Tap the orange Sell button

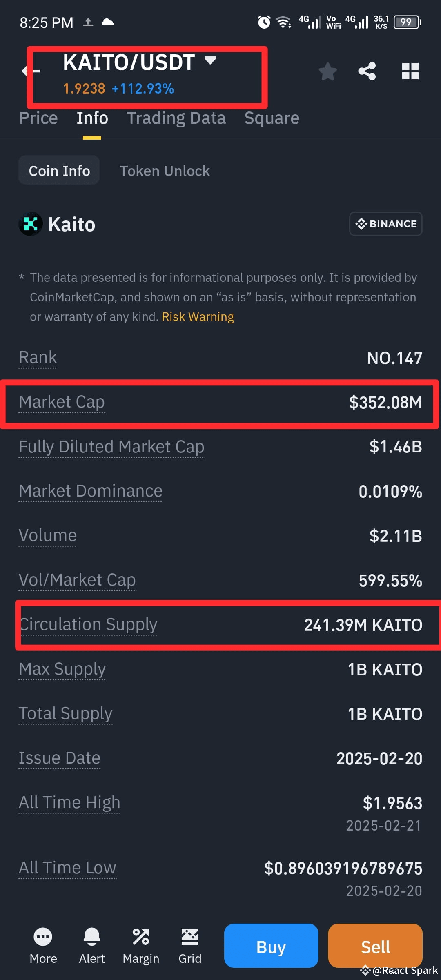(375, 946)
